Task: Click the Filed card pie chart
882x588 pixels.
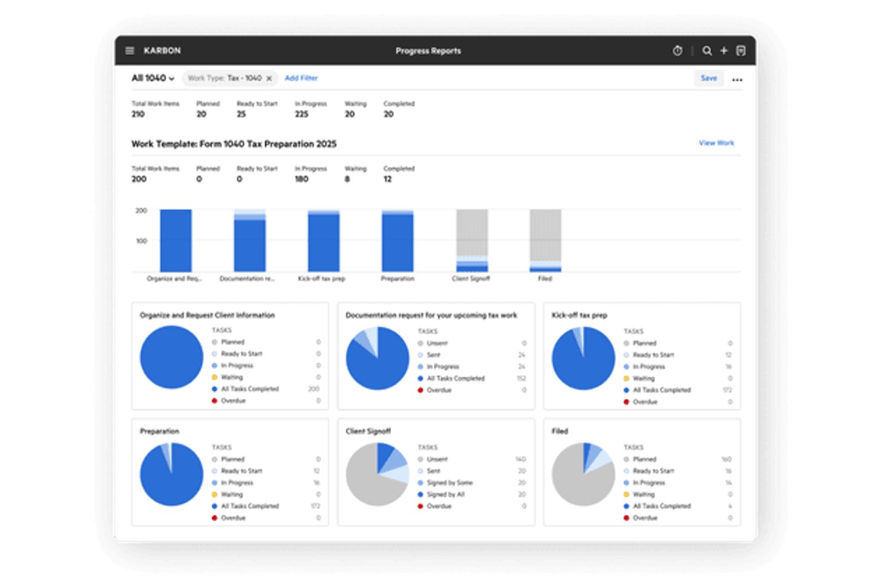Action: [x=583, y=474]
